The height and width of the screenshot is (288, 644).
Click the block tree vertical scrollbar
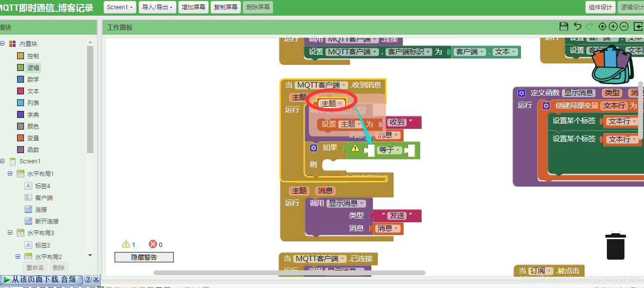tap(90, 100)
